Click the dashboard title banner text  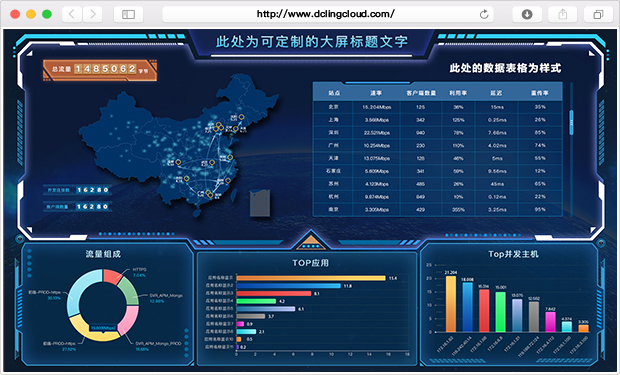click(x=311, y=42)
